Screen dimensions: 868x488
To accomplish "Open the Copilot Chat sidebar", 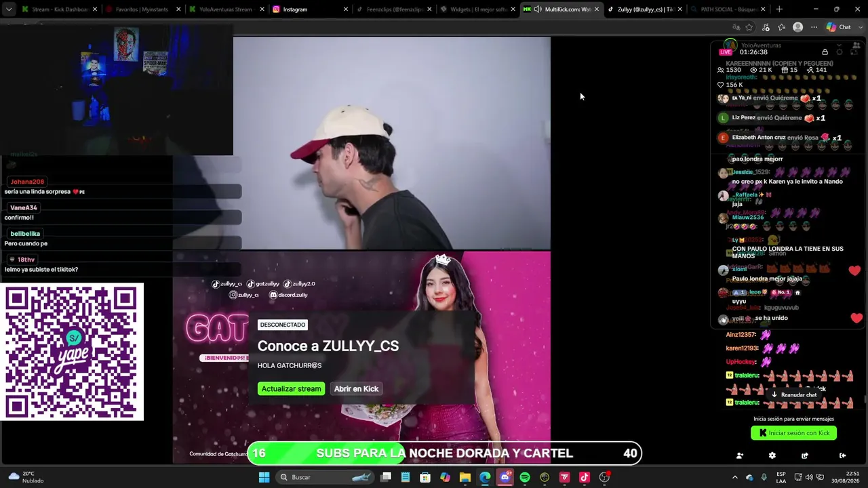I will tap(839, 27).
